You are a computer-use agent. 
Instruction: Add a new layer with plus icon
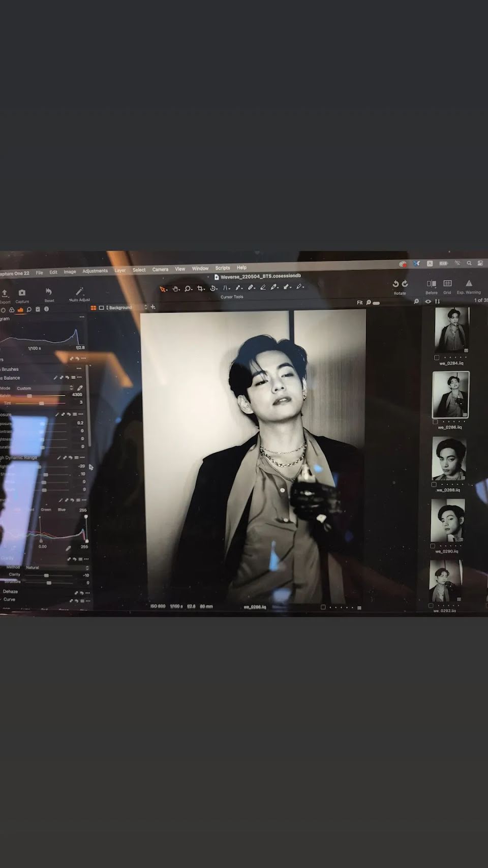153,307
